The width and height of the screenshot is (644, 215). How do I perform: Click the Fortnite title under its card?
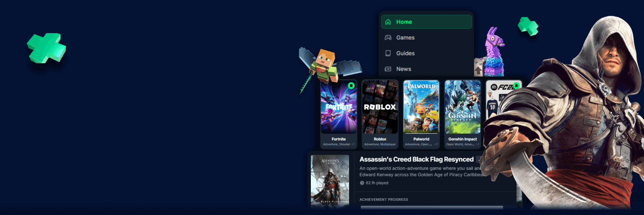(339, 139)
